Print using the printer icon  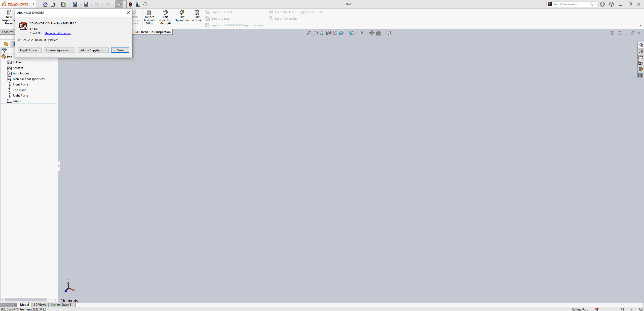point(86,4)
